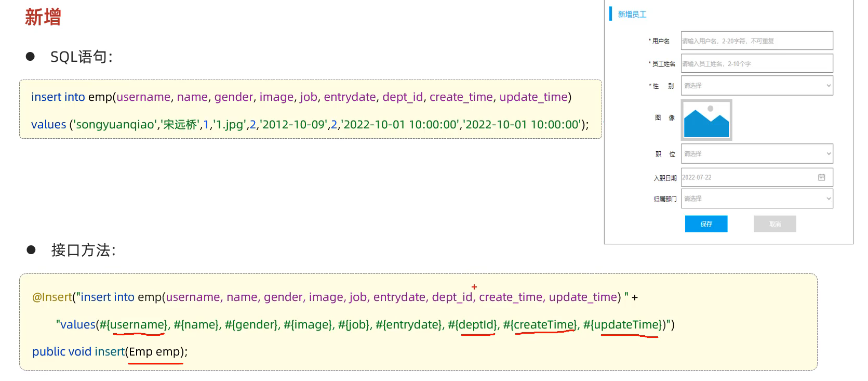
Task: Click the red plus marker above dept_id
Action: coord(474,287)
